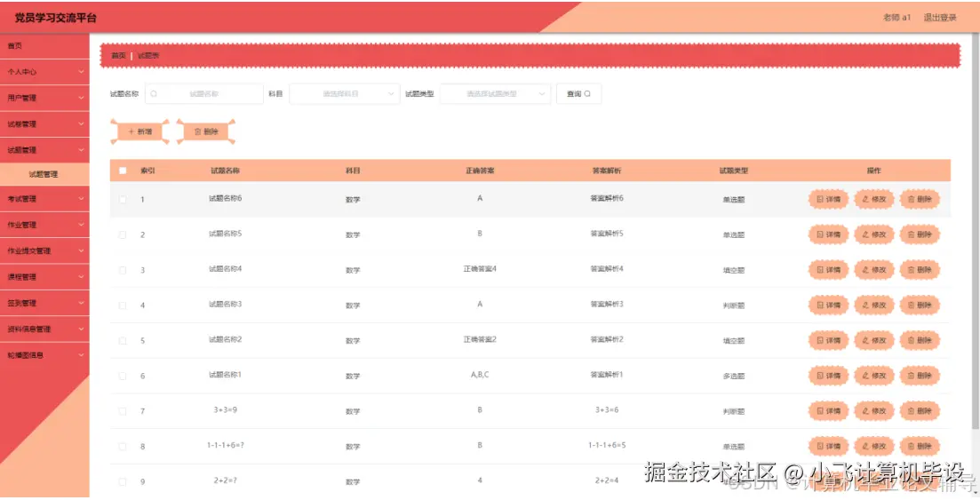Screen dimensions: 980x500
Task: Select the checkbox for row index 1
Action: pyautogui.click(x=123, y=199)
